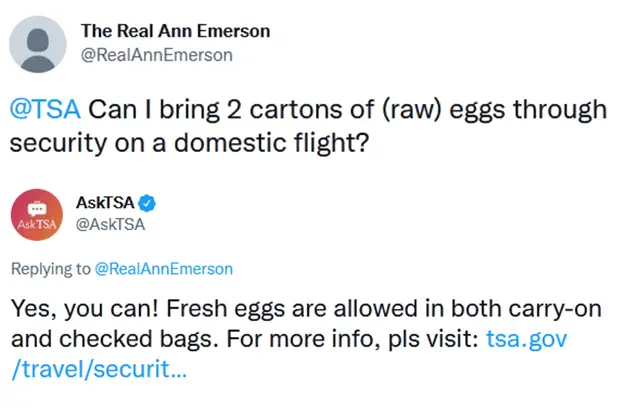Open the @RealAnnEmerson handle under name
The height and width of the screenshot is (408, 620).
(157, 55)
